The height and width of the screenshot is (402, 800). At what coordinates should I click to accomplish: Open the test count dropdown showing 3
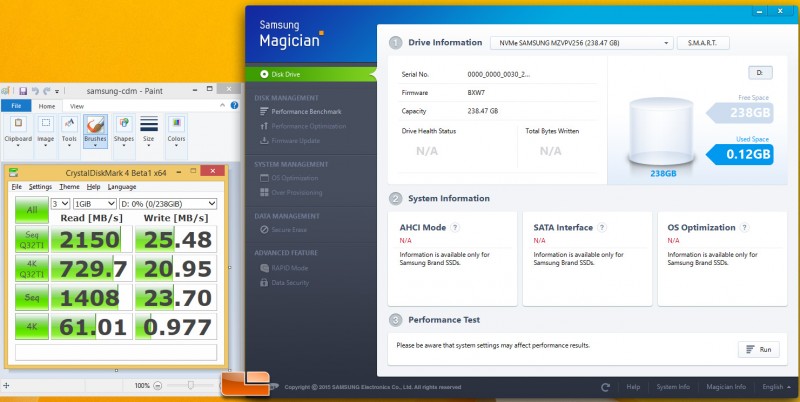coord(62,203)
